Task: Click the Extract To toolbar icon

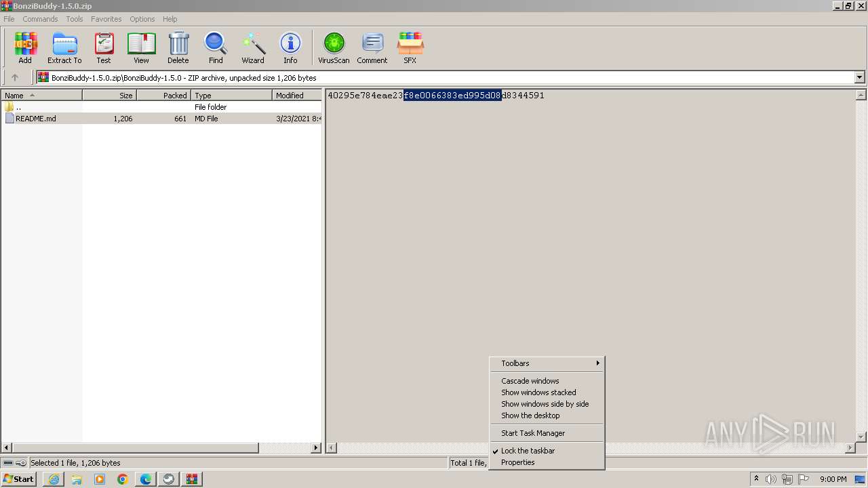Action: point(64,47)
